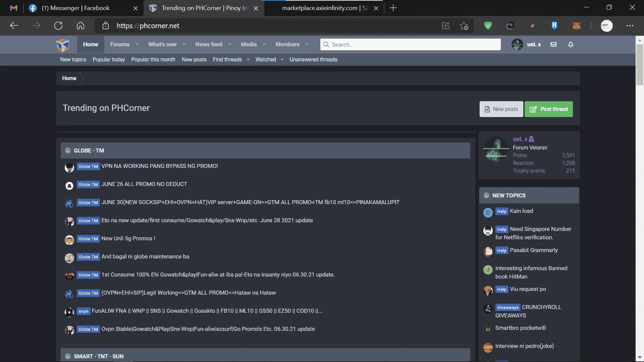Expand the Members dropdown arrow
This screenshot has width=644, height=362.
(307, 44)
